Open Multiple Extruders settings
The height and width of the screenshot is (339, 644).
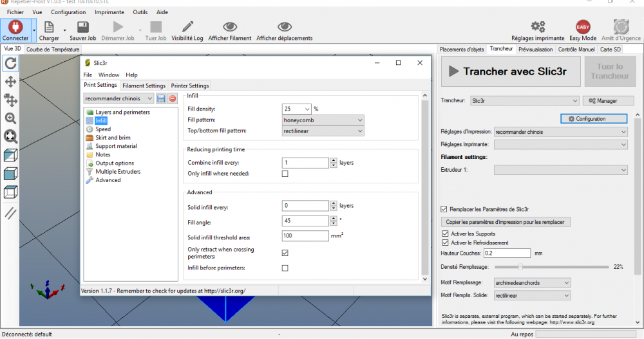coord(118,172)
